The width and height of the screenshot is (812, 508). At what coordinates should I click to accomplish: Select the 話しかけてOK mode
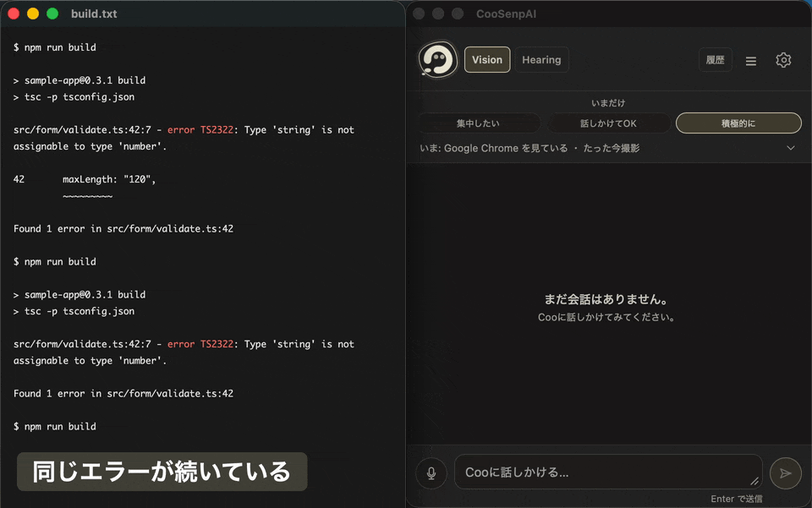pos(608,123)
